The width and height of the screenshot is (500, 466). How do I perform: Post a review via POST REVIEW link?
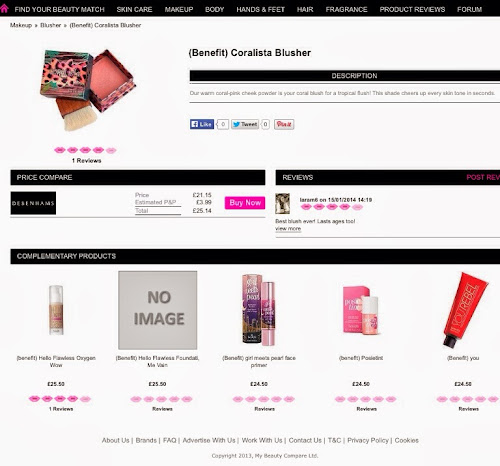coord(483,177)
